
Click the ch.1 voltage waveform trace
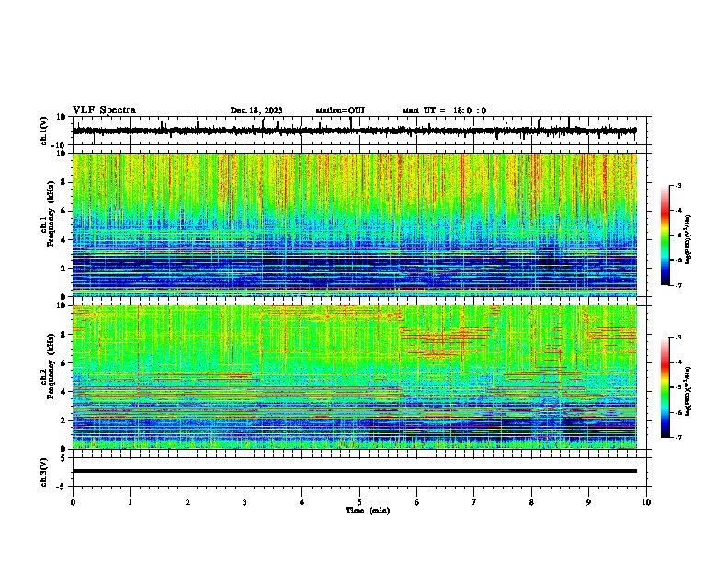point(354,131)
